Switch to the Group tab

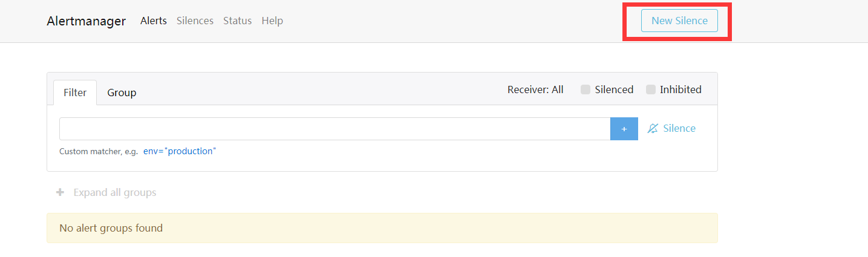(122, 93)
